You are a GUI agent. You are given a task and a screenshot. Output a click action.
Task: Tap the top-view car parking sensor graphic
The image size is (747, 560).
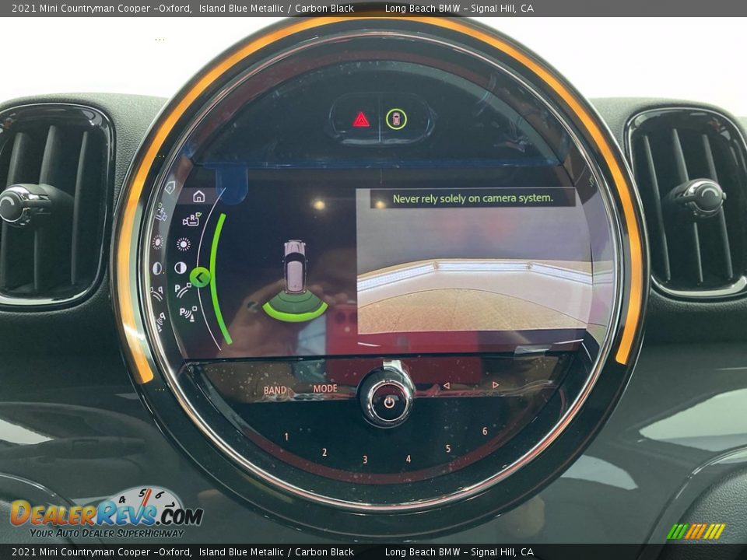[294, 279]
